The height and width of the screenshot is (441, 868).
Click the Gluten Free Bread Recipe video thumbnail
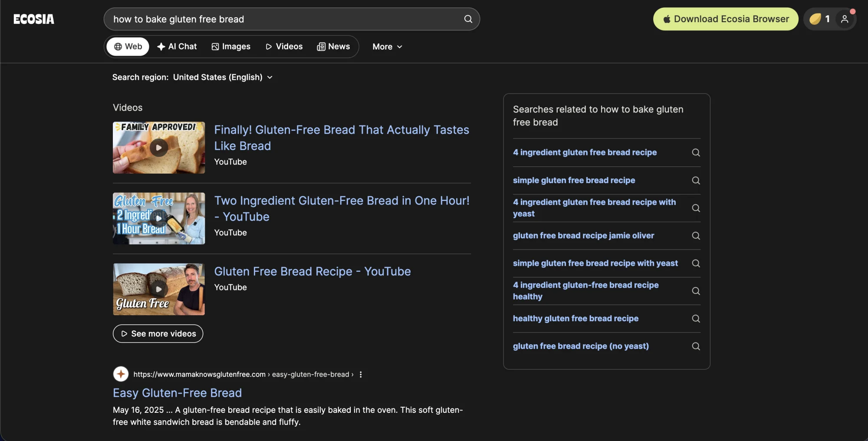tap(159, 289)
